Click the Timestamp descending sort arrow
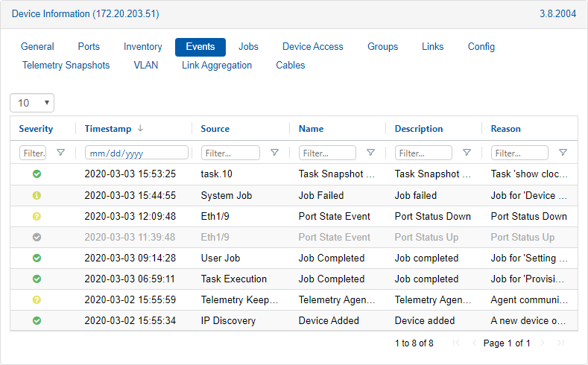The height and width of the screenshot is (365, 588). pos(141,129)
